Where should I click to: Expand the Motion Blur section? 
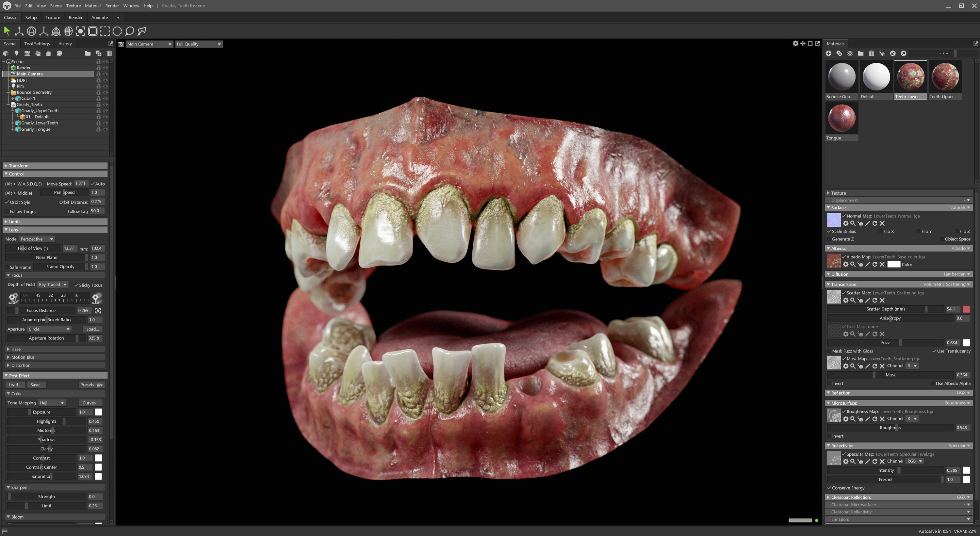coord(8,357)
